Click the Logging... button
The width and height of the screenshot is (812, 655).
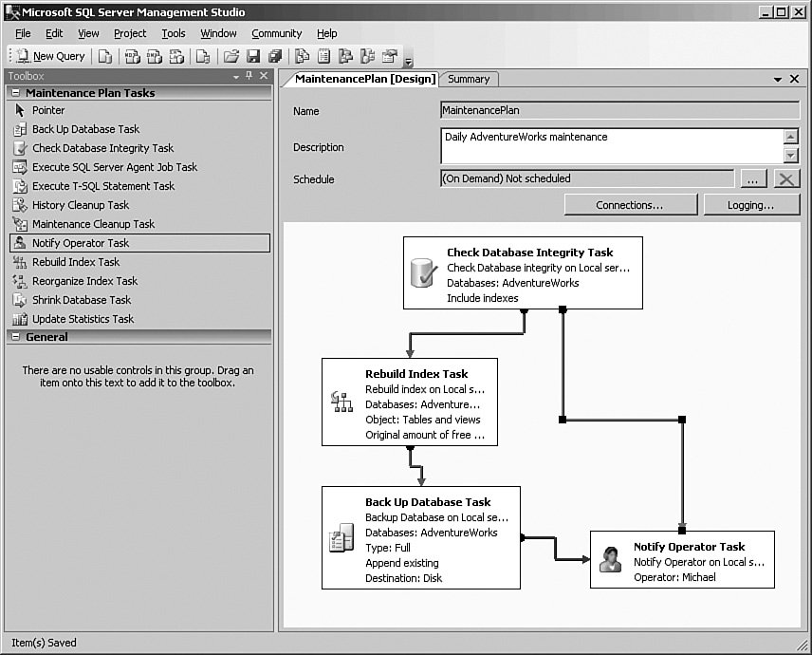coord(751,205)
